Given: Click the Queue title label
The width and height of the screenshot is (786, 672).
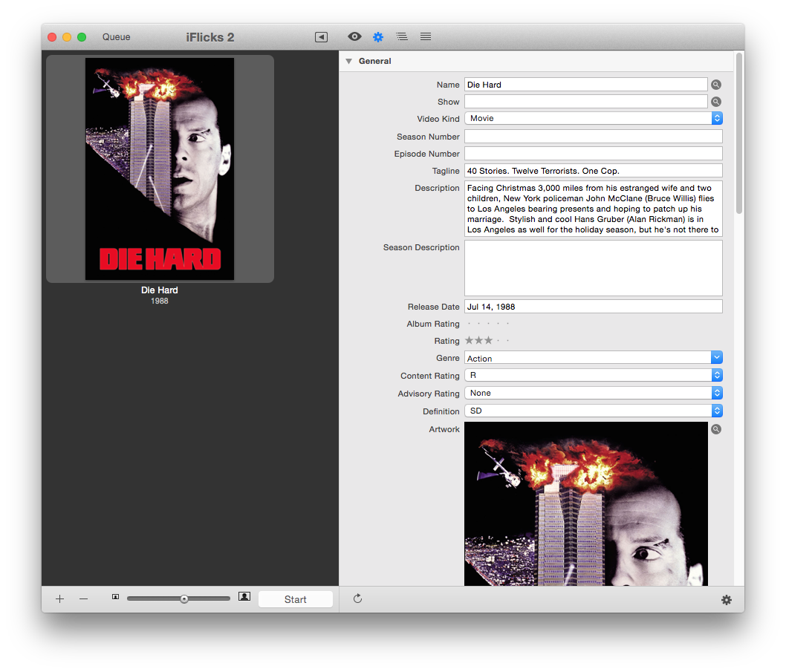Looking at the screenshot, I should [x=117, y=37].
